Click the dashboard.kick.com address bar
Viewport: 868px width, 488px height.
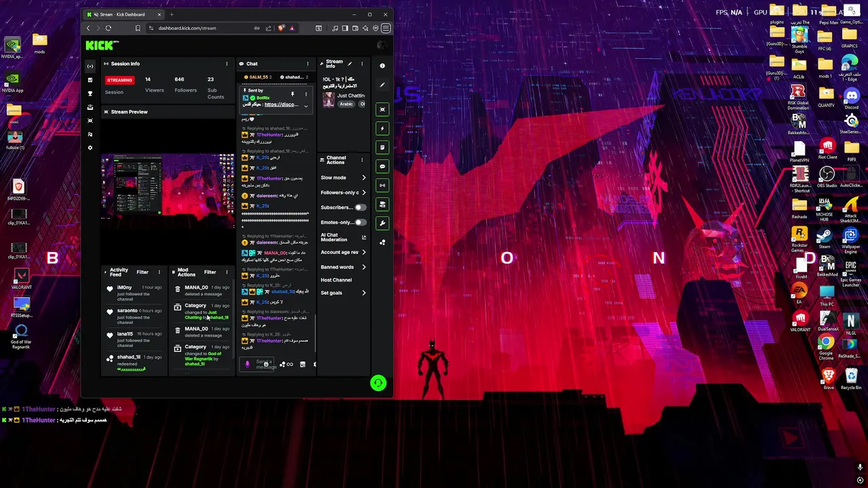pyautogui.click(x=187, y=28)
